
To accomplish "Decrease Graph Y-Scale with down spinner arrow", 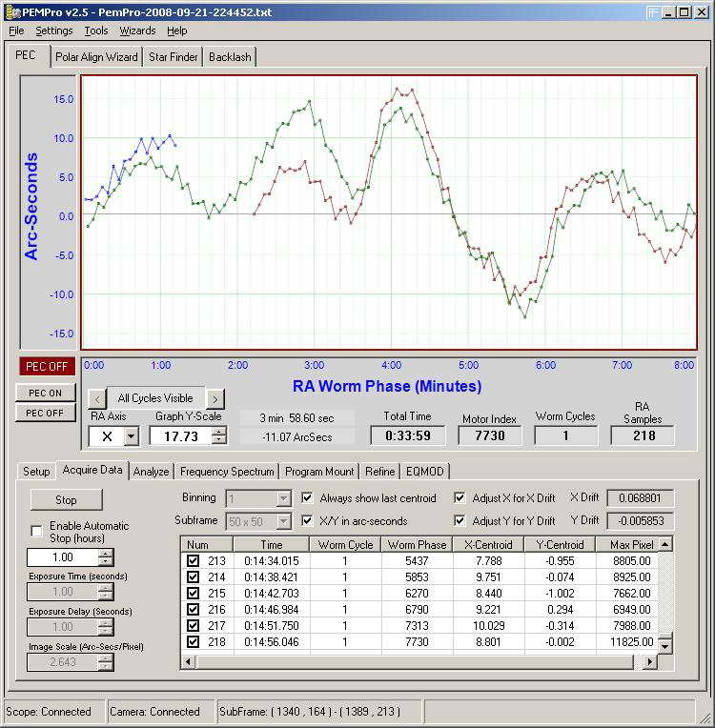I will tap(219, 440).
